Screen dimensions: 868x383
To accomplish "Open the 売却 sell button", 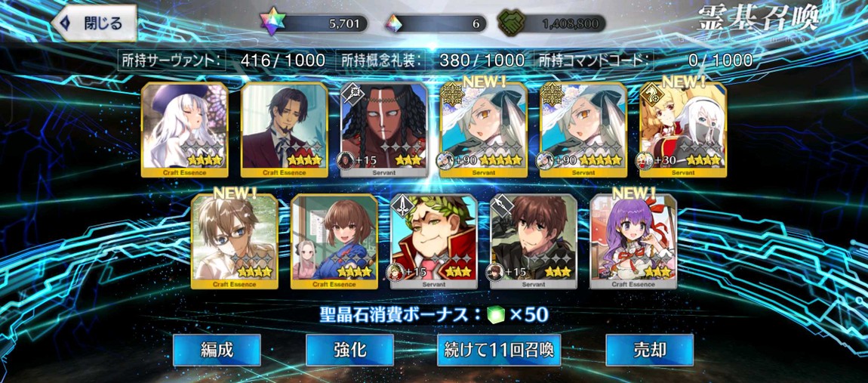I will click(649, 350).
